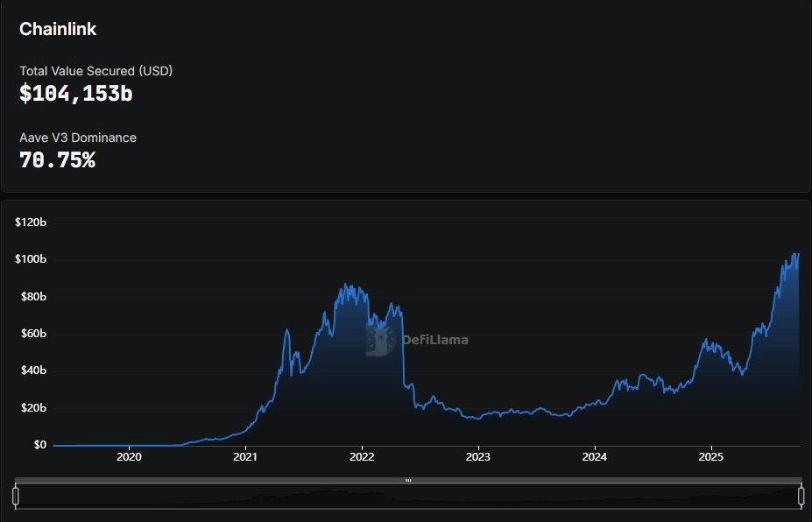Click the Chainlink title heading

click(58, 29)
